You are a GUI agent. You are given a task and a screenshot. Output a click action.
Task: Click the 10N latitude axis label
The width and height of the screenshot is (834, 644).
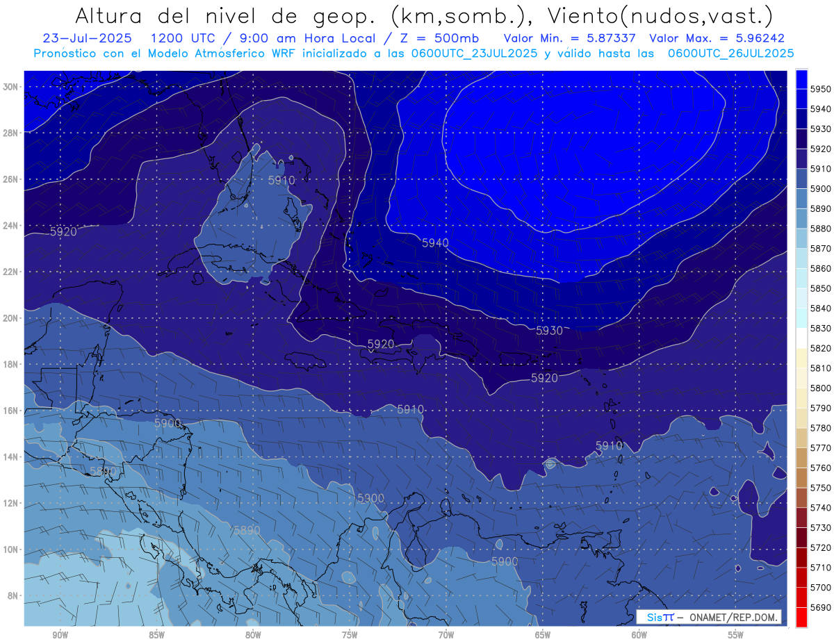point(10,550)
